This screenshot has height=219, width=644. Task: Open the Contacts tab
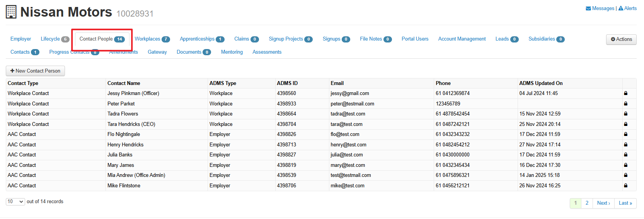[25, 52]
